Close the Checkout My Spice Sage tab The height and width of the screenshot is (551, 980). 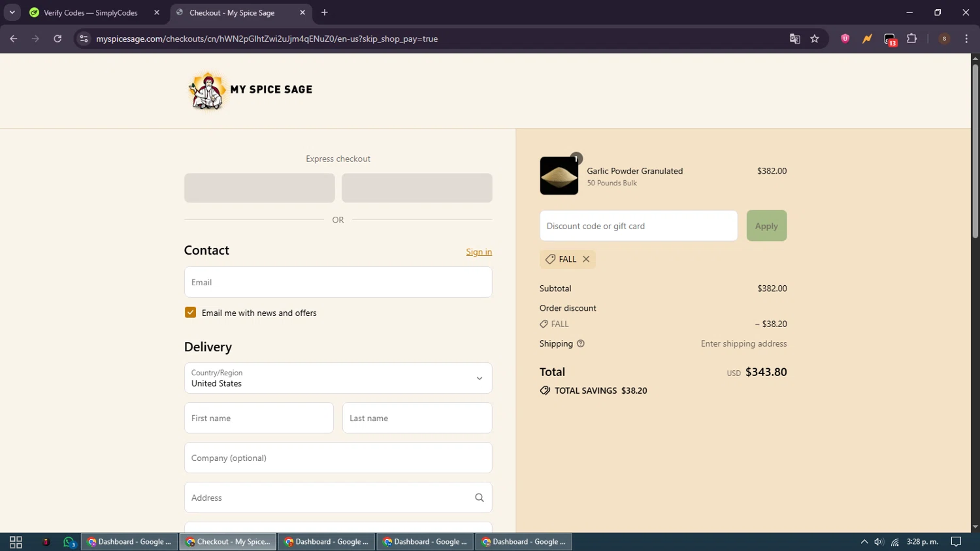pos(302,12)
